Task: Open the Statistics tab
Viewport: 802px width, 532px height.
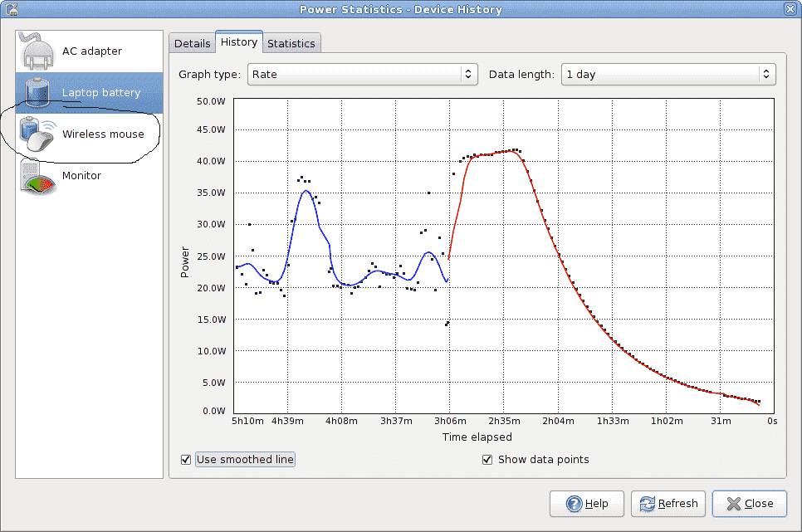Action: (x=291, y=42)
